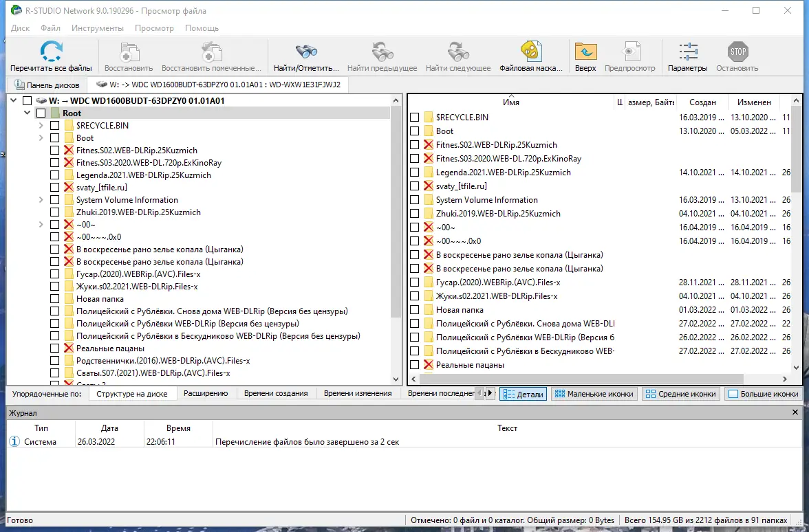
Task: Open Параметры settings sliders icon
Action: [x=688, y=52]
